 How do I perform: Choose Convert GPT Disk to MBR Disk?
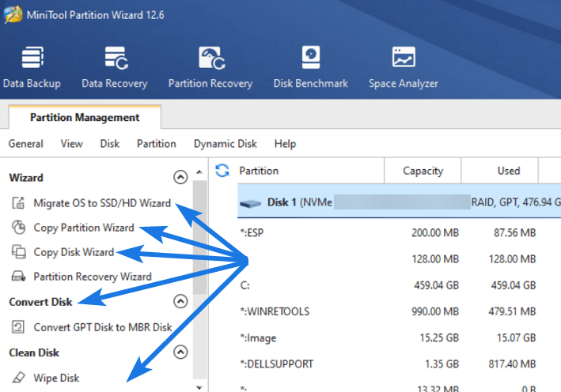(x=103, y=327)
